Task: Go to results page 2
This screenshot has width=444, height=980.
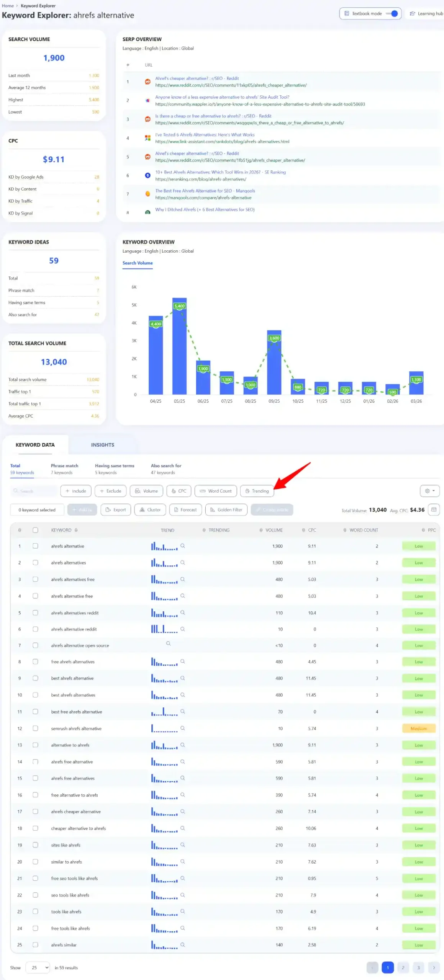Action: [x=403, y=967]
